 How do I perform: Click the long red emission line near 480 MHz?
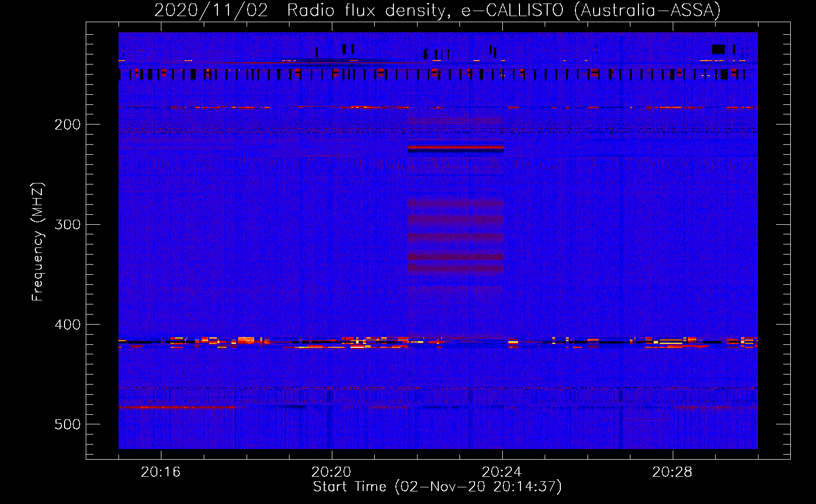click(177, 407)
